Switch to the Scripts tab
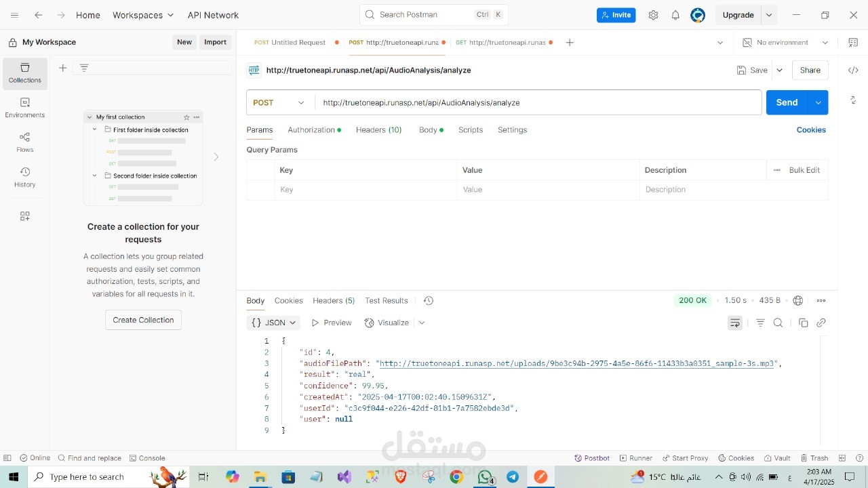This screenshot has height=488, width=868. [471, 130]
